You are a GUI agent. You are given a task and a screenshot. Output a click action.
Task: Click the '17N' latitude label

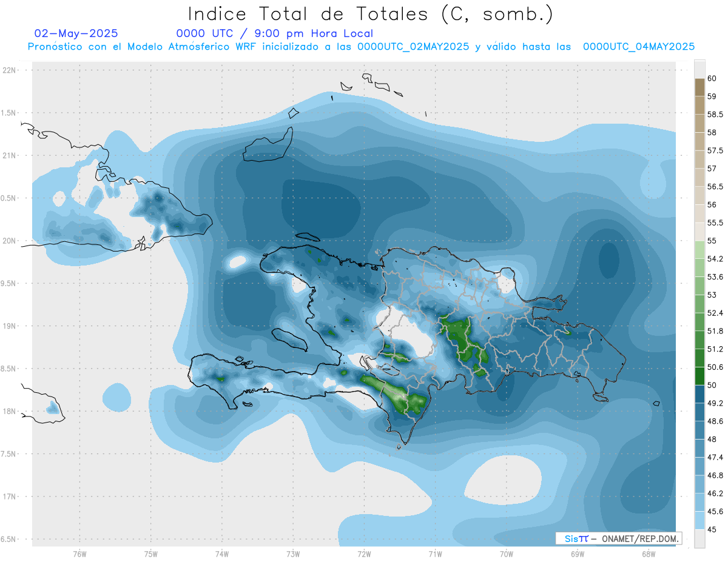coord(9,497)
